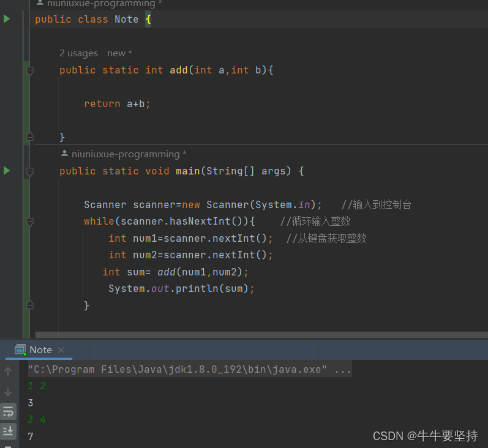This screenshot has height=448, width=488.
Task: Click the add method name in its declaration
Action: click(178, 70)
